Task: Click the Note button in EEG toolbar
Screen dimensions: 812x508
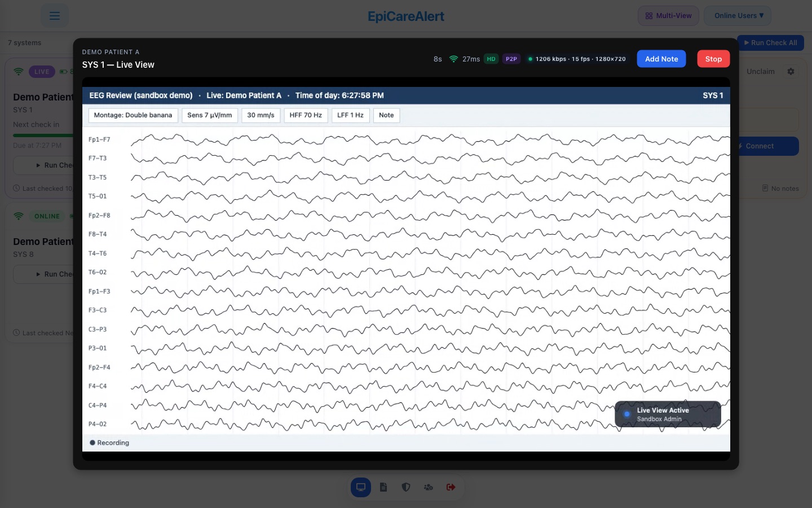Action: (386, 115)
